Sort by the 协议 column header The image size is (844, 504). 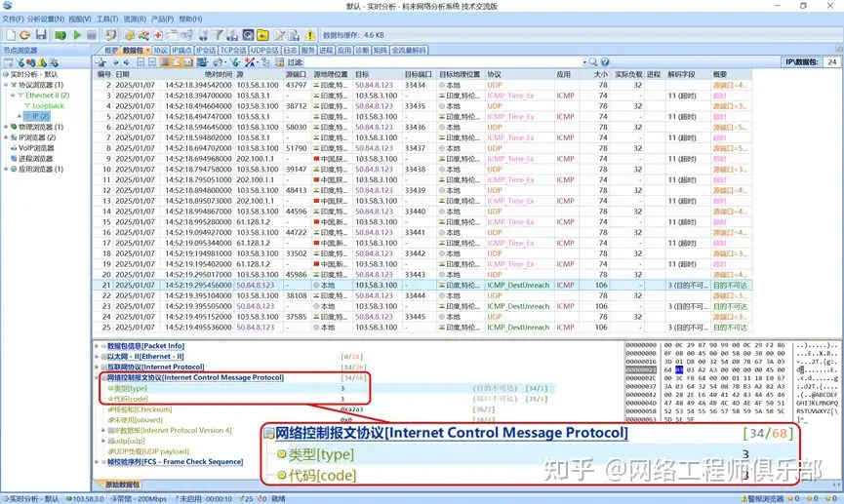(x=495, y=73)
